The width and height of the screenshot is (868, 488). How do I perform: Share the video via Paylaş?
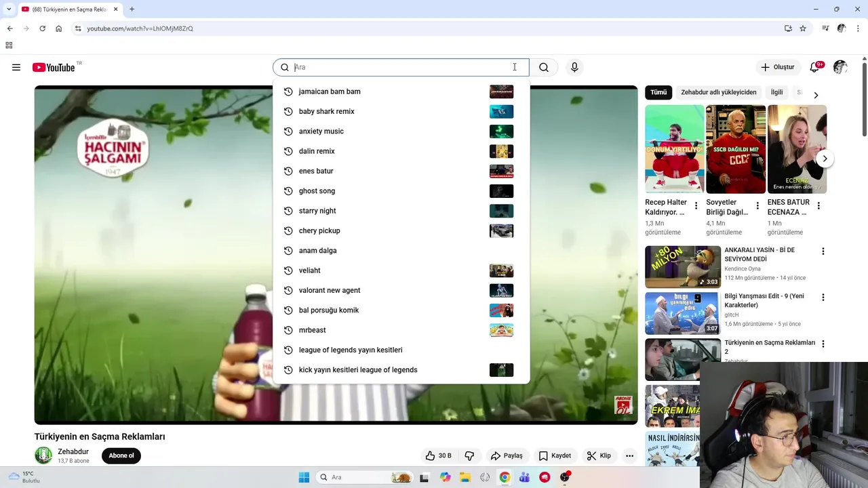coord(507,455)
